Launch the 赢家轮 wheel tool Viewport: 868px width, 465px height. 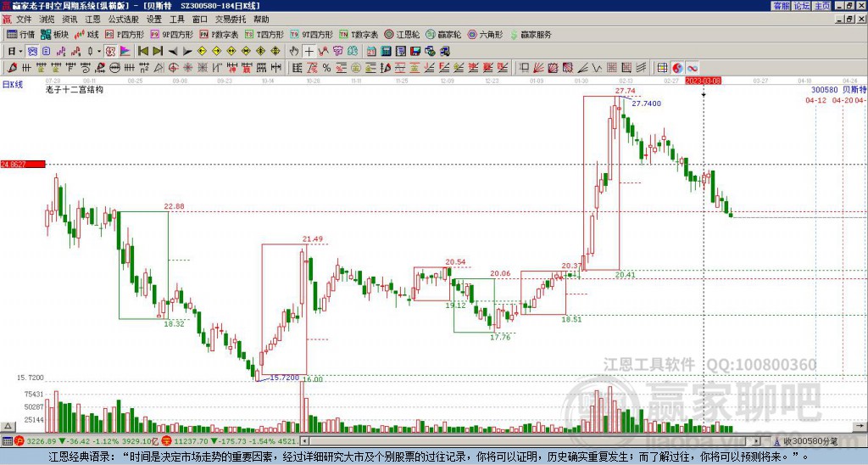click(x=443, y=34)
